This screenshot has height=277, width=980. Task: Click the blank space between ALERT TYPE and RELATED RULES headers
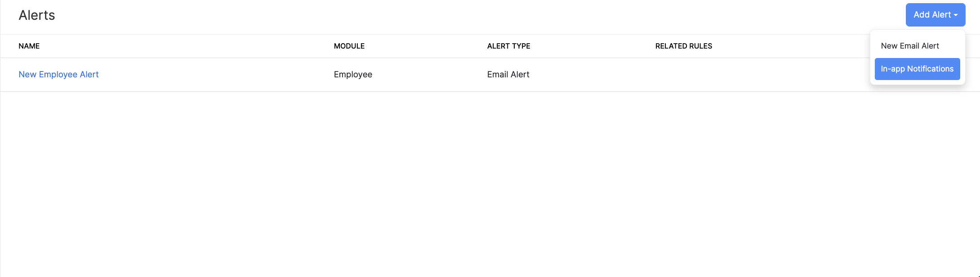coord(593,46)
